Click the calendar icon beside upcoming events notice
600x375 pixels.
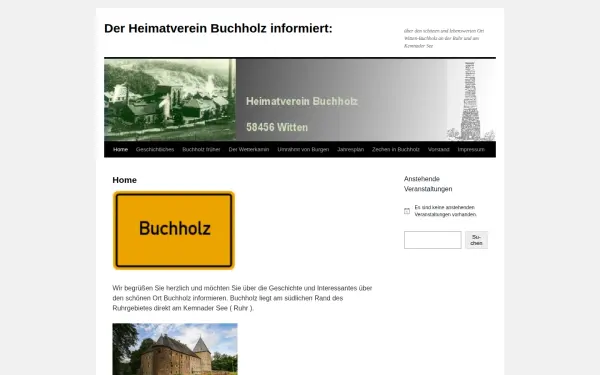click(407, 211)
